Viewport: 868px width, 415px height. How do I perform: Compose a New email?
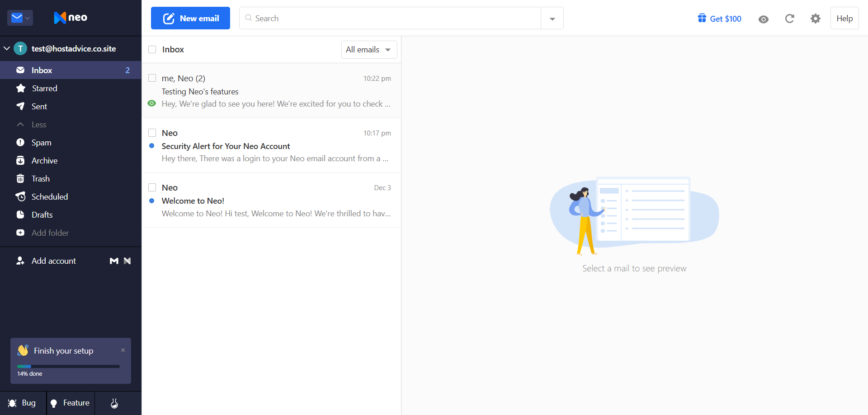(190, 18)
